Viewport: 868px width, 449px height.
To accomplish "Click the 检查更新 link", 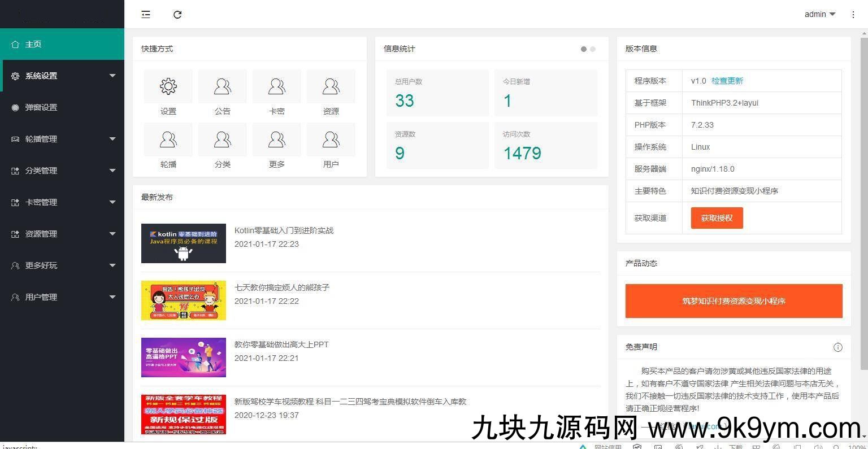I will click(727, 81).
